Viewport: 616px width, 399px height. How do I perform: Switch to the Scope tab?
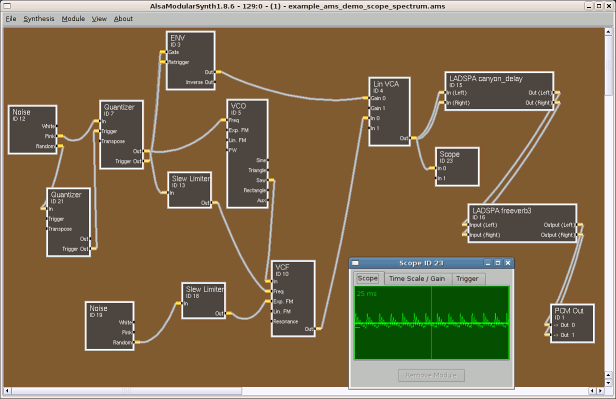click(367, 278)
